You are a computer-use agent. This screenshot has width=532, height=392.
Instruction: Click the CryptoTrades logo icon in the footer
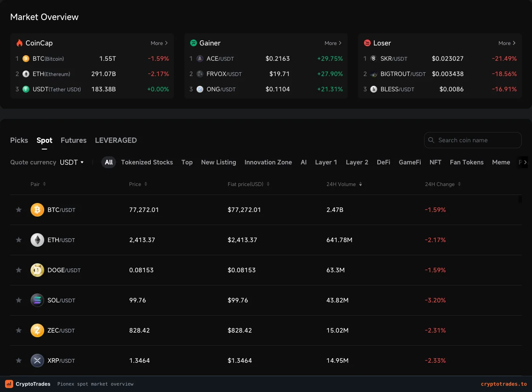(x=9, y=384)
